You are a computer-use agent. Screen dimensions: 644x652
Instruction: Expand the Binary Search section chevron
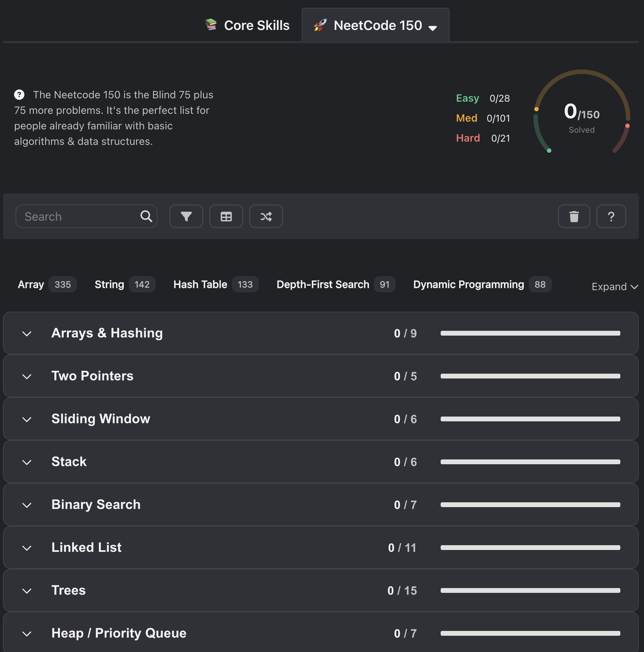pyautogui.click(x=27, y=505)
